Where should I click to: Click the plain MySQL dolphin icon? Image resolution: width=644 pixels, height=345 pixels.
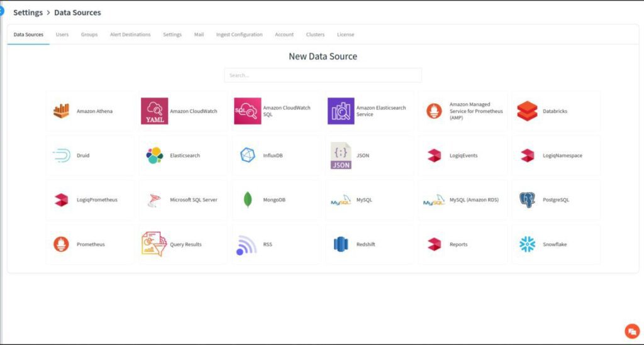point(341,200)
